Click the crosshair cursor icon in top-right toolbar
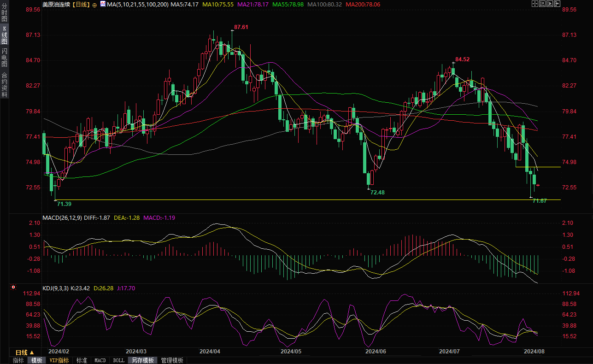 [x=534, y=4]
